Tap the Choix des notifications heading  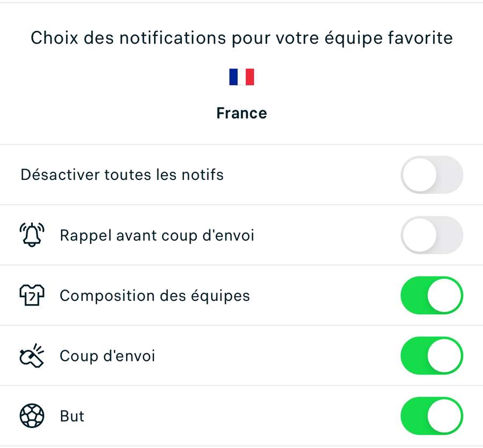(x=241, y=39)
